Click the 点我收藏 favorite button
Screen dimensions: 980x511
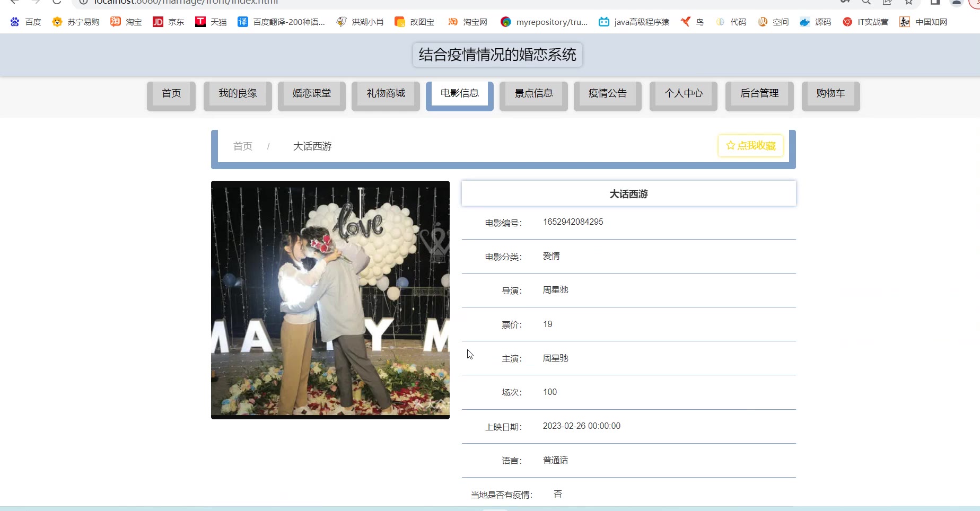[750, 146]
